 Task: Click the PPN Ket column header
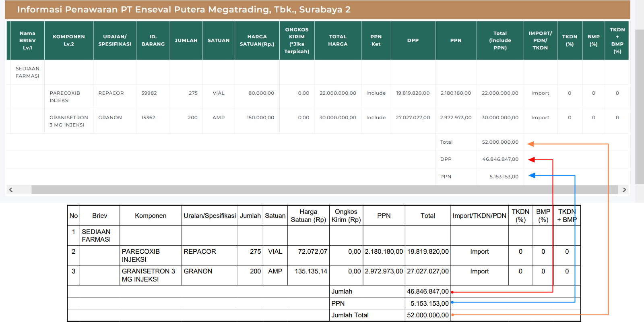pyautogui.click(x=376, y=40)
